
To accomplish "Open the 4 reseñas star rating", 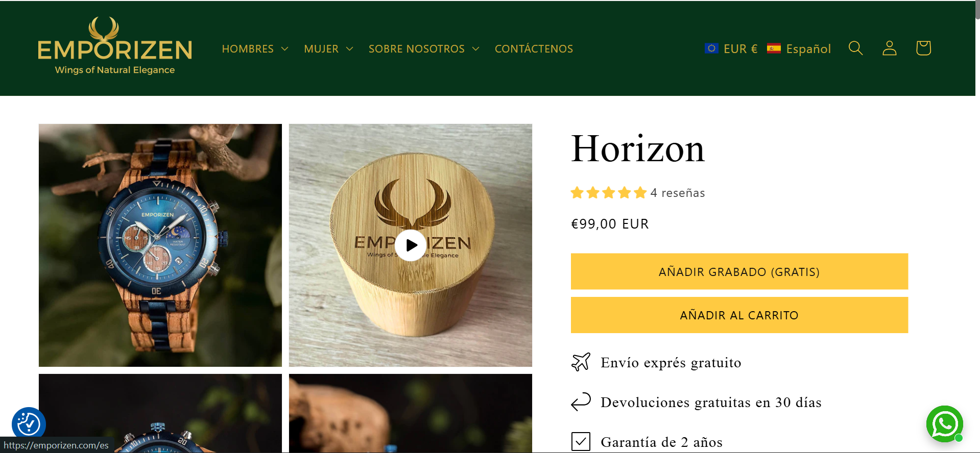I will pyautogui.click(x=638, y=193).
